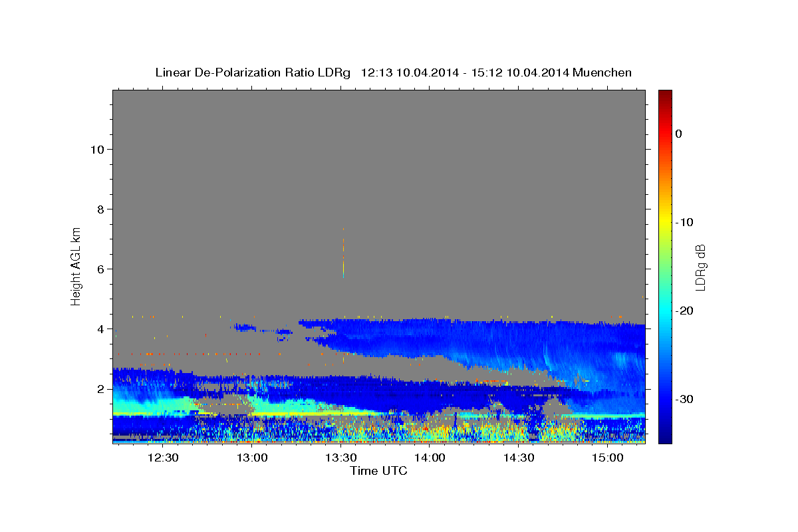Click the plot title 'Linear De-Polarization Ratio LDRg'
This screenshot has width=798, height=532.
coord(253,72)
